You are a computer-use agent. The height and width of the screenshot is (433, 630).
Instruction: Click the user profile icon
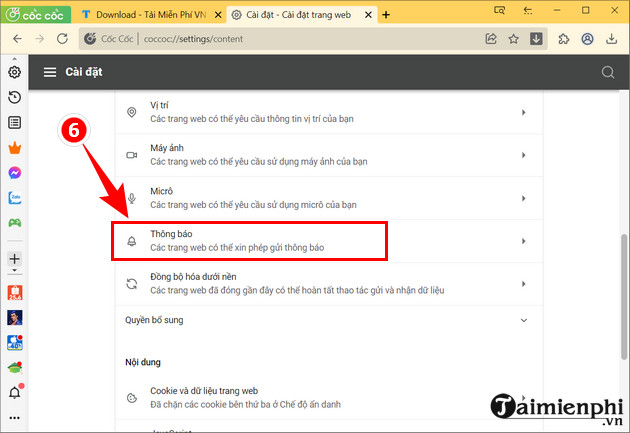[587, 39]
